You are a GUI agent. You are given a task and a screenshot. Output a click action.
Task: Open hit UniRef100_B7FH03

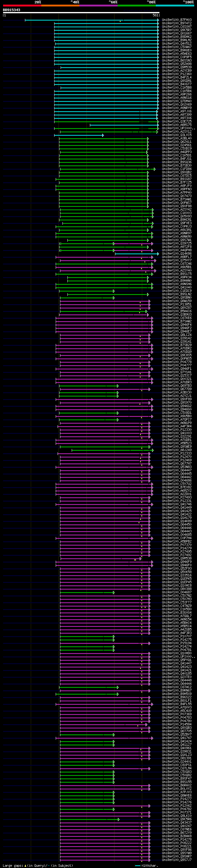[x=176, y=20]
